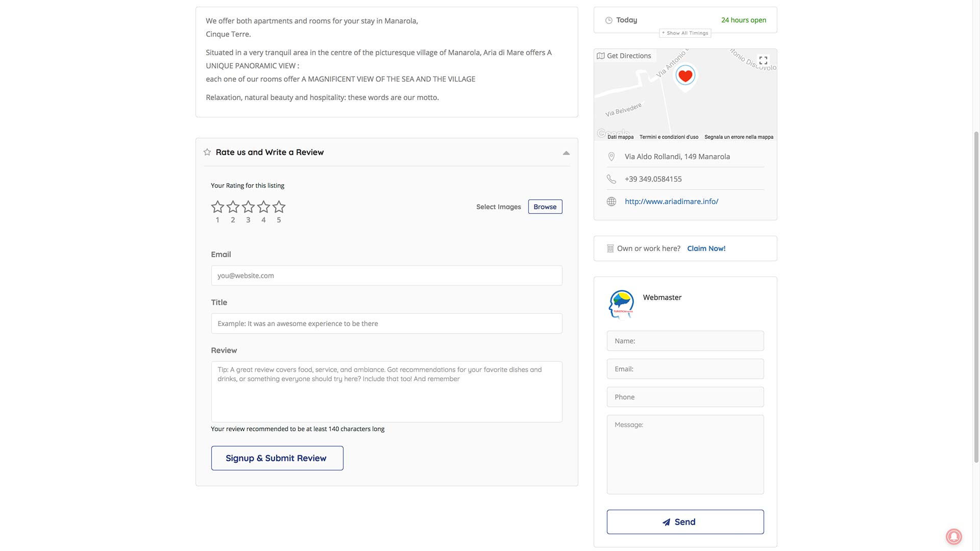Click into the Review text area
This screenshot has width=980, height=551.
coord(386,392)
